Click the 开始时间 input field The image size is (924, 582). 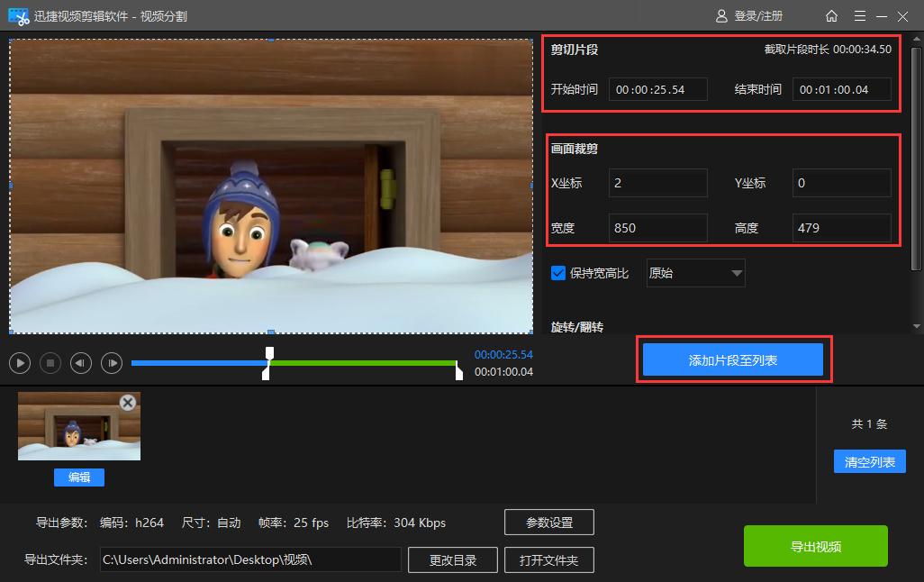(657, 88)
